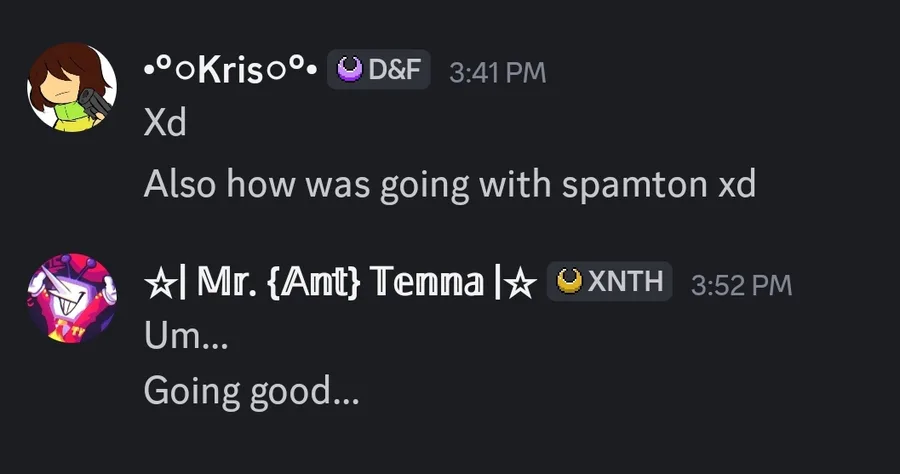Click the 3:41 PM timestamp
The image size is (900, 474).
pyautogui.click(x=498, y=72)
